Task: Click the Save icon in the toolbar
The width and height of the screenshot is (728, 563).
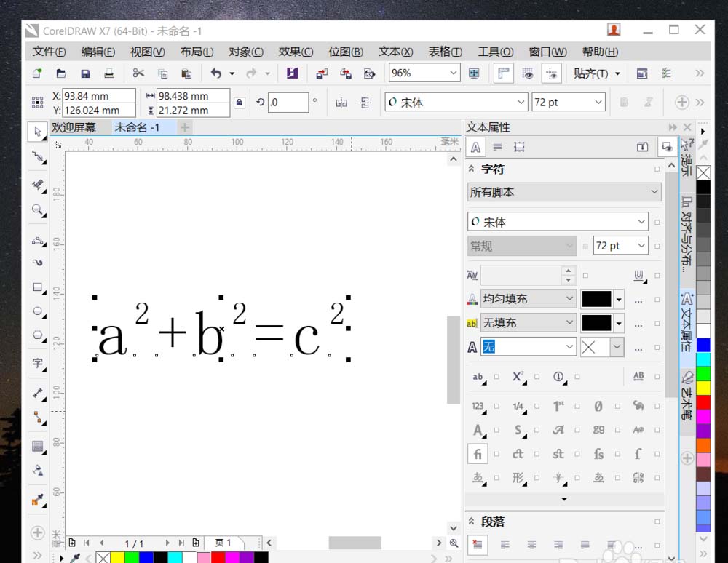Action: 85,73
